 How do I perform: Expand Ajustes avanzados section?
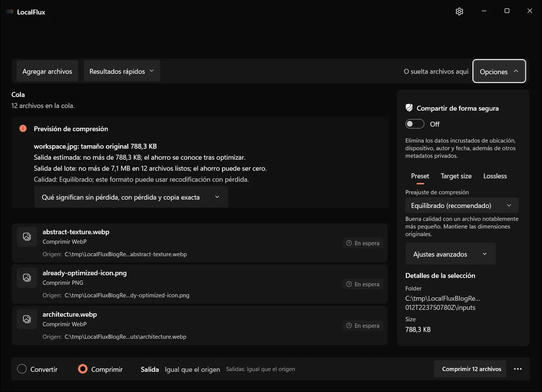point(450,254)
